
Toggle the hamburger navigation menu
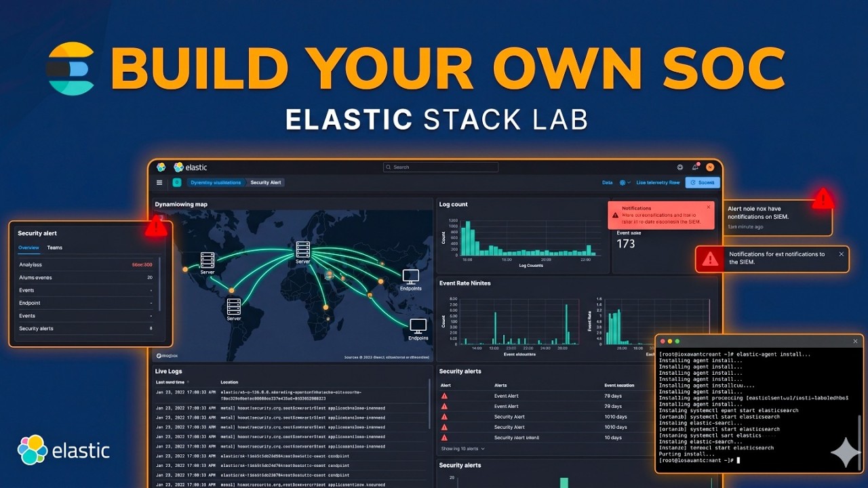(159, 182)
